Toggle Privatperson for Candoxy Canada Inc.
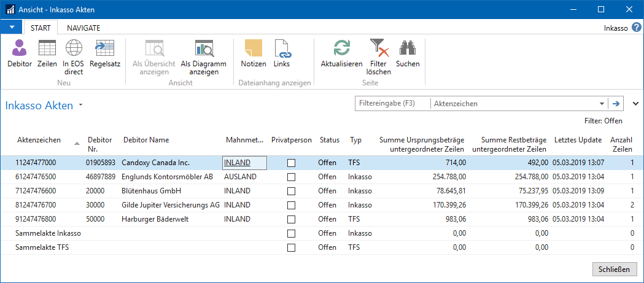Viewport: 644px width, 283px height. pos(291,163)
